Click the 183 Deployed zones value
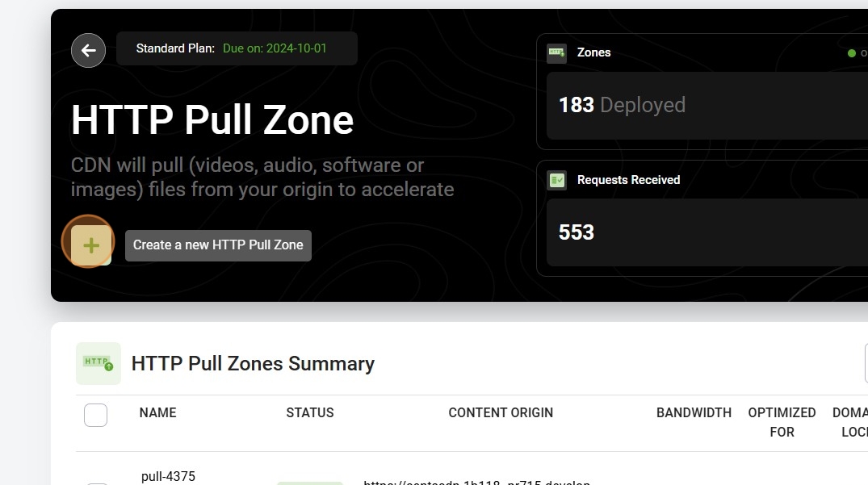Screen dimensions: 868x485 (622, 105)
